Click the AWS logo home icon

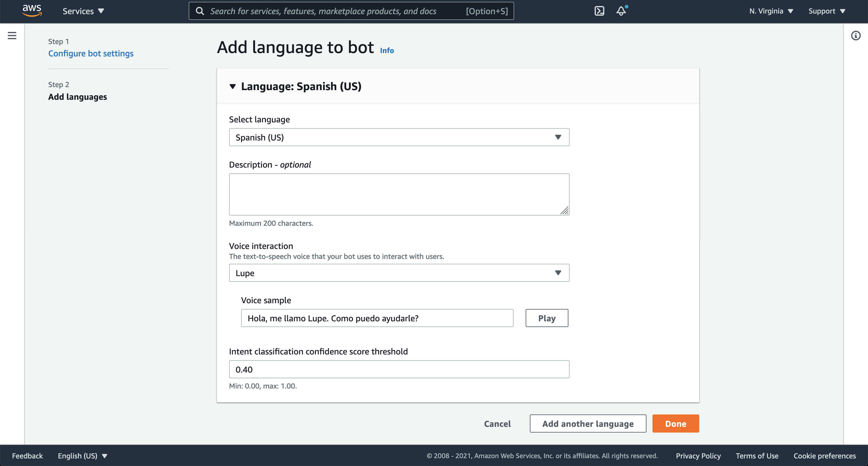(x=32, y=11)
